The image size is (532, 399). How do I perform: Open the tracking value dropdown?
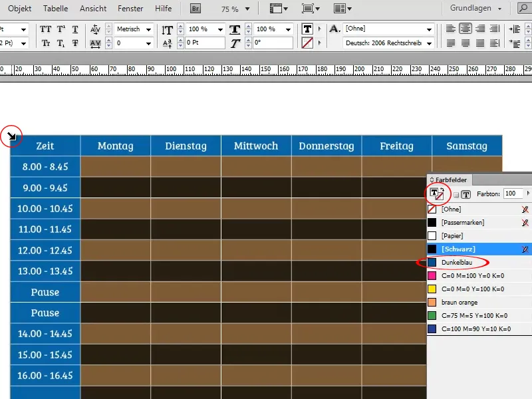click(148, 43)
